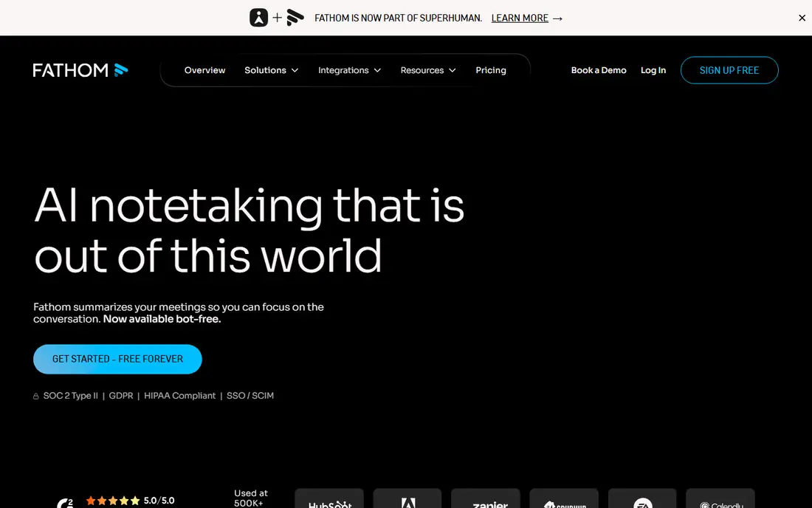Click the lock icon beside SOC 2 Type II
Screen dimensions: 812x508
(35, 397)
